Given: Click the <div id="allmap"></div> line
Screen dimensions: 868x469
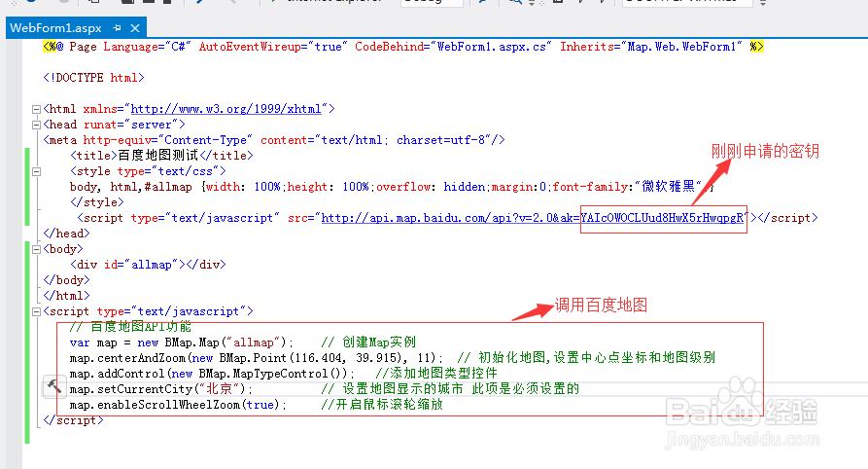Looking at the screenshot, I should [x=149, y=265].
